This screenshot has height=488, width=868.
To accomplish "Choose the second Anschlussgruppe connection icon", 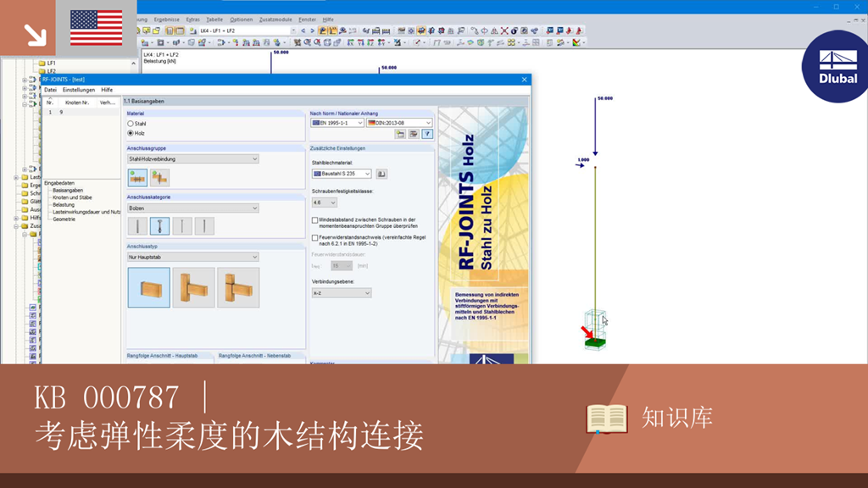I will (159, 178).
